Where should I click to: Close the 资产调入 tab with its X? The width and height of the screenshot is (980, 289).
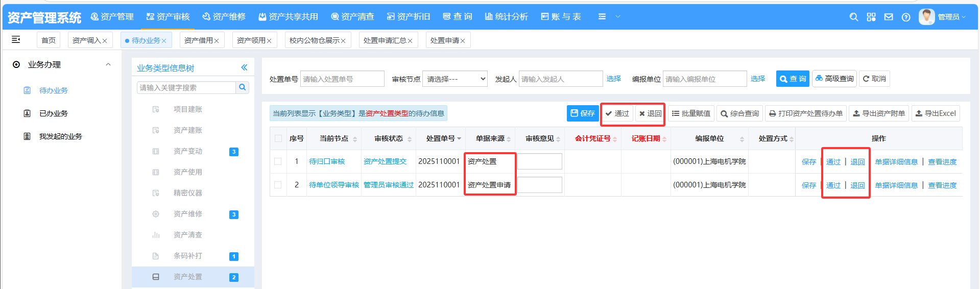tap(105, 41)
